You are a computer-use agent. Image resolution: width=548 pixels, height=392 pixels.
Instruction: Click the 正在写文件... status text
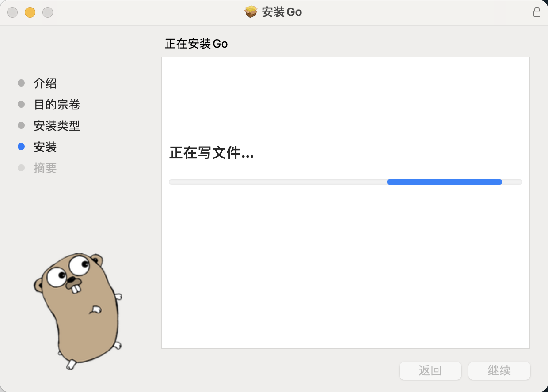(212, 154)
